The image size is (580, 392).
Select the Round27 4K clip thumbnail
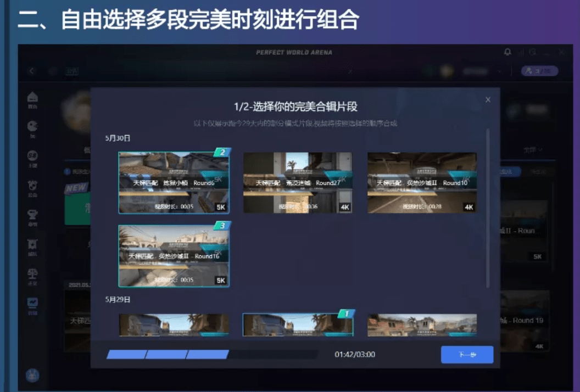tap(297, 183)
